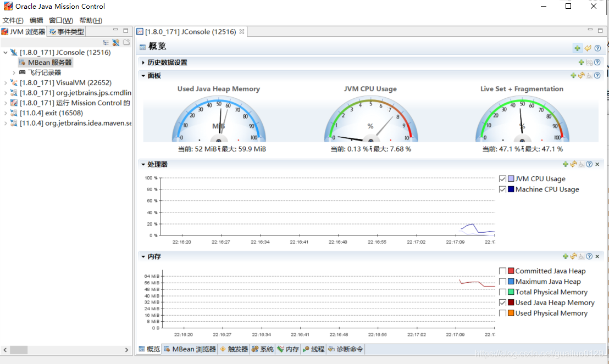Switch to the 触发器 bottom tab

[x=234, y=349]
